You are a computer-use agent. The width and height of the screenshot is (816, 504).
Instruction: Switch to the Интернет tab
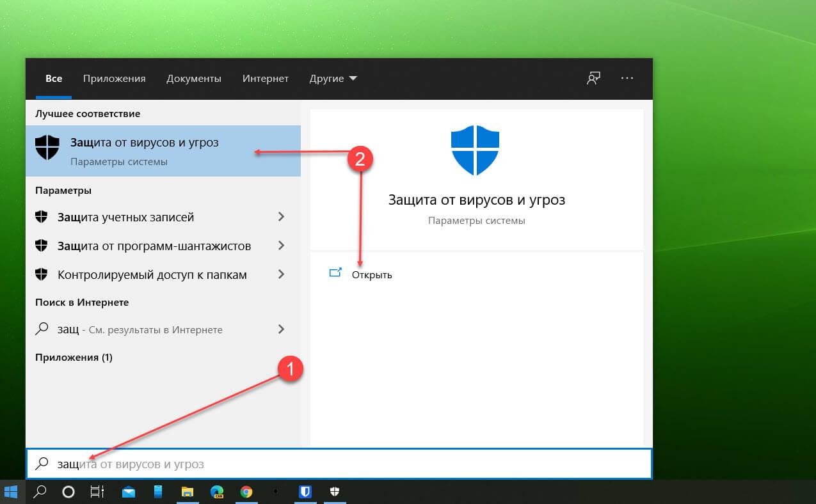(266, 79)
